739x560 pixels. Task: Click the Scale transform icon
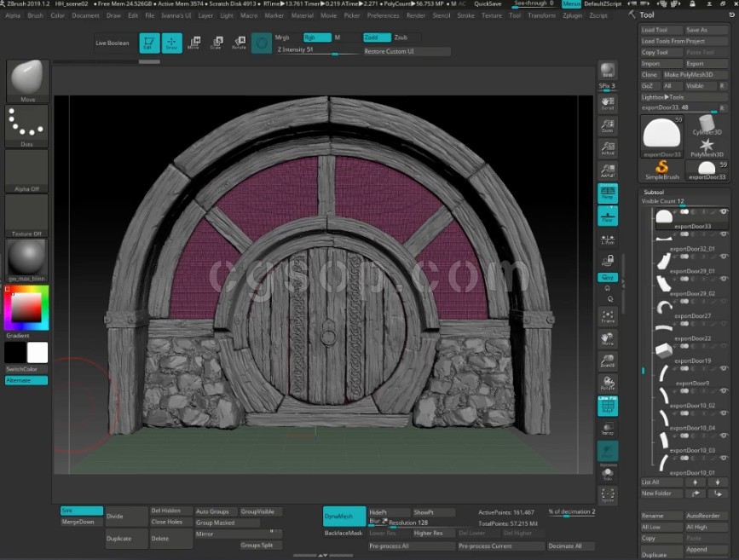217,43
